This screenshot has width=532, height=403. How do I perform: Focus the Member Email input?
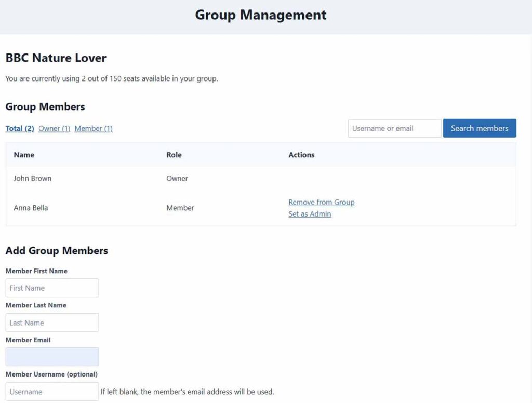[x=52, y=357]
